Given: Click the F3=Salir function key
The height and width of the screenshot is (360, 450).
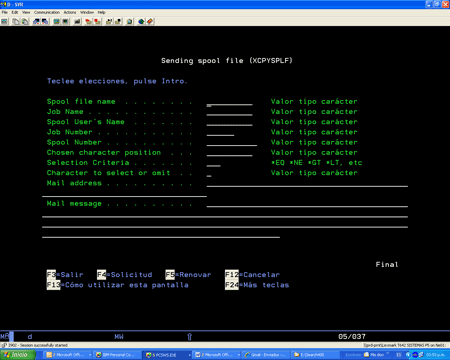Looking at the screenshot, I should click(x=65, y=275).
